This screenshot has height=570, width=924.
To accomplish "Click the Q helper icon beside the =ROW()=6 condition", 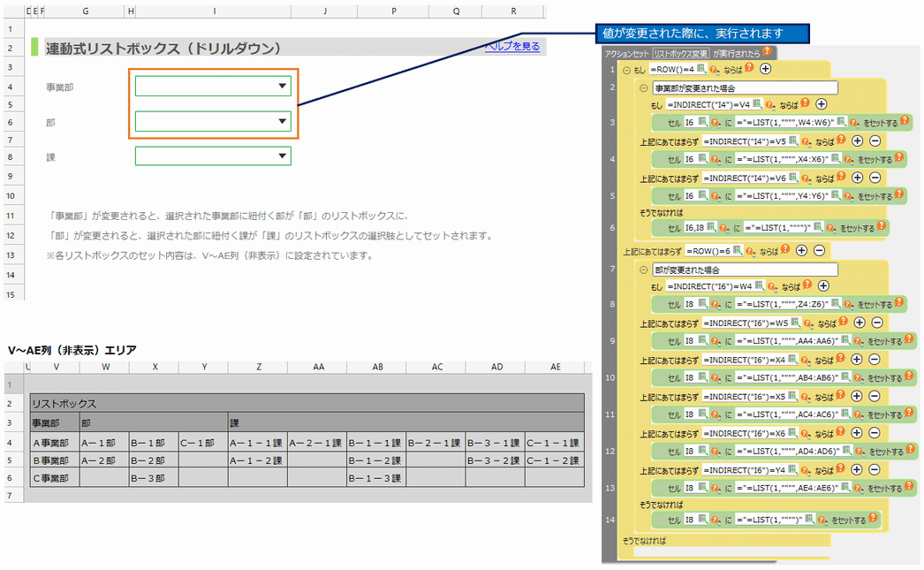I will click(x=749, y=251).
